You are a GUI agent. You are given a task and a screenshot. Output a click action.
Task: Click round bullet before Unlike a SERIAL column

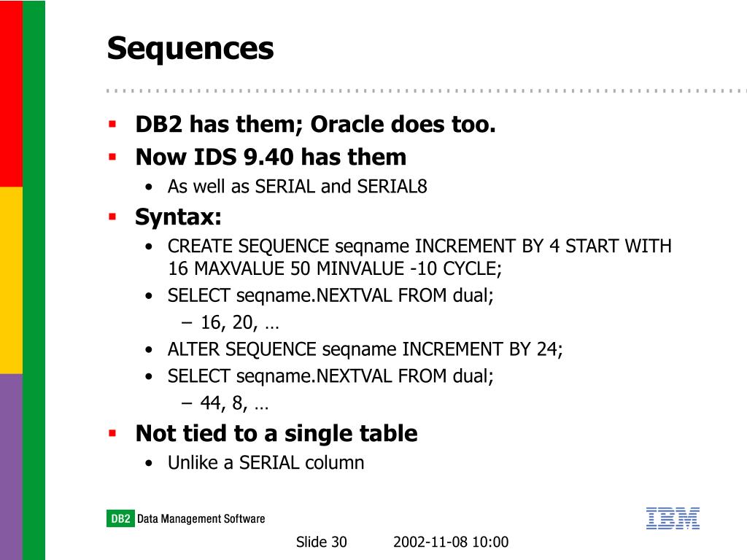tap(149, 463)
